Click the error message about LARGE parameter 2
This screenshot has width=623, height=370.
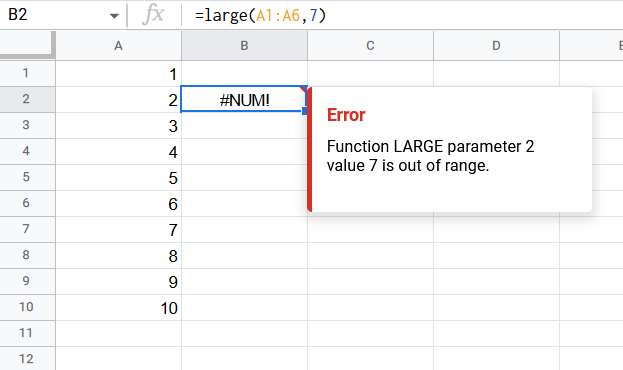[430, 156]
